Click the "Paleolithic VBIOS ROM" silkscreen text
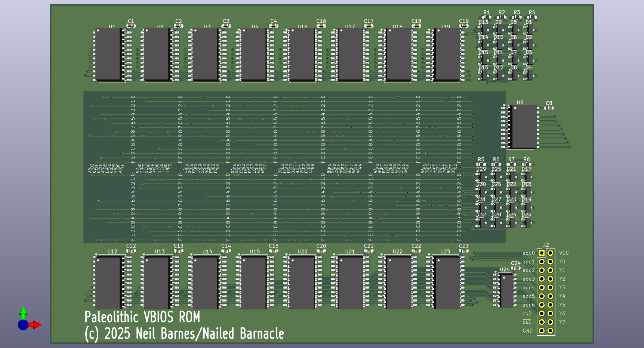 coord(142,317)
